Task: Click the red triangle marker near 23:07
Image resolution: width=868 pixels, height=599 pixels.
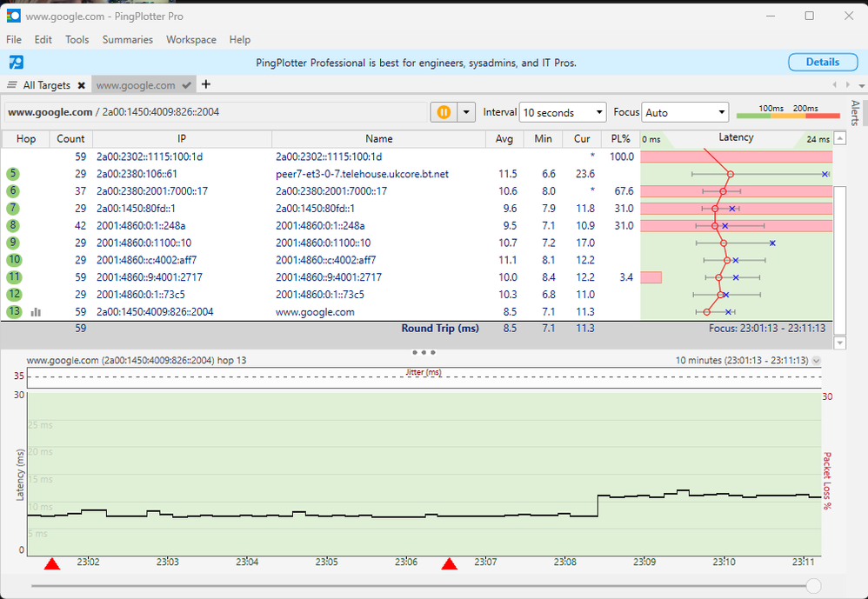Action: pyautogui.click(x=449, y=565)
